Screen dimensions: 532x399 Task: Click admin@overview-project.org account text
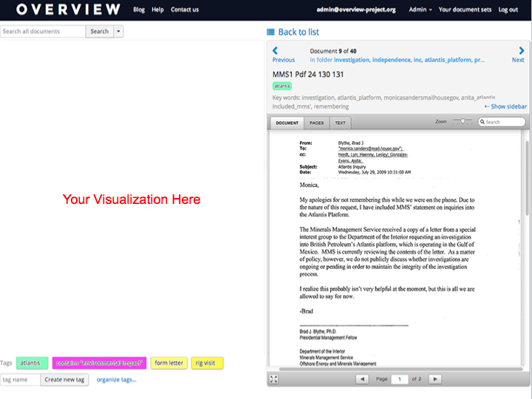356,10
